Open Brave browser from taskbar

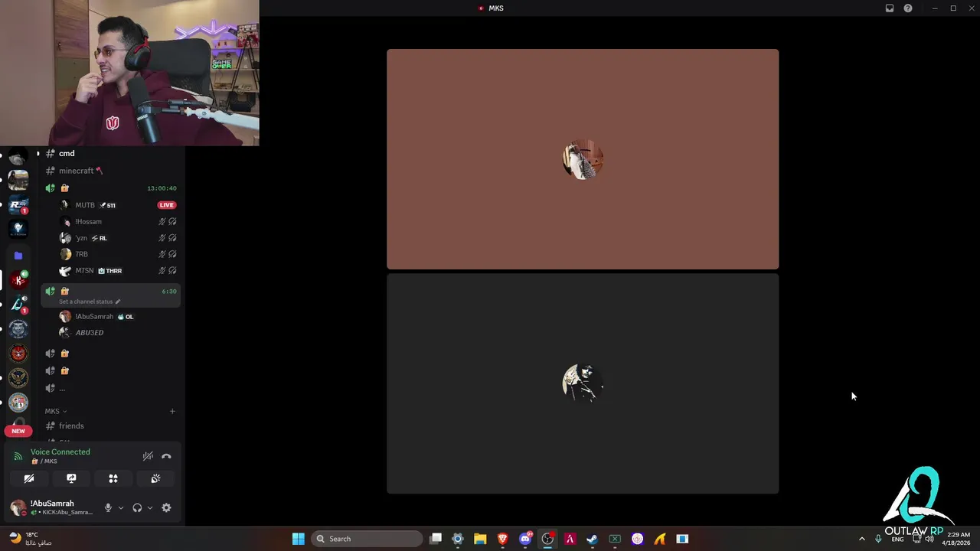[x=502, y=539]
